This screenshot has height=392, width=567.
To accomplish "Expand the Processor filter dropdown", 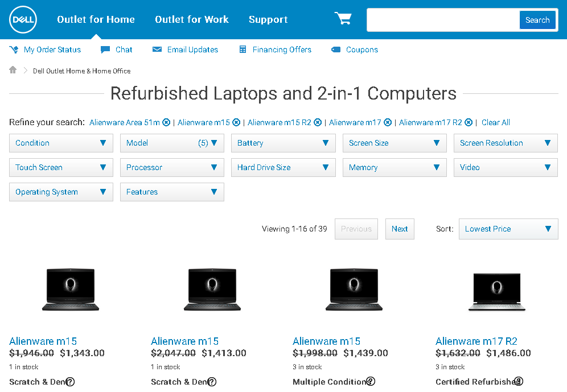I will click(x=172, y=168).
